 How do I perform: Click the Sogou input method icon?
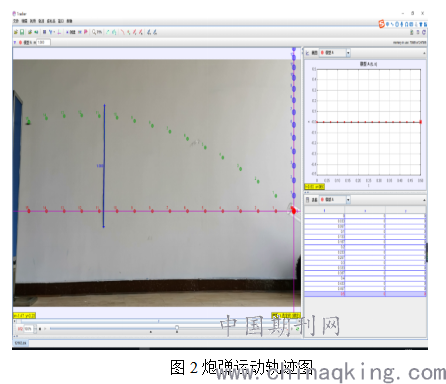(381, 24)
